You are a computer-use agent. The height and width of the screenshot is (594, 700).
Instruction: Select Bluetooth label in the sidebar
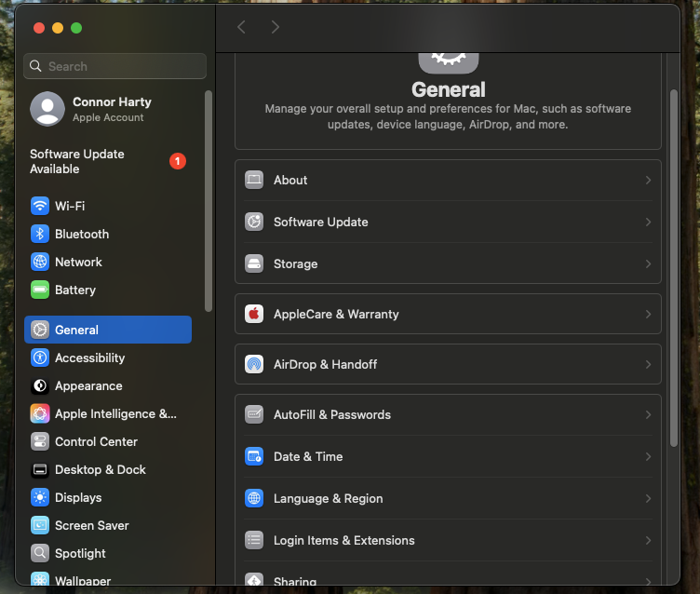point(82,234)
